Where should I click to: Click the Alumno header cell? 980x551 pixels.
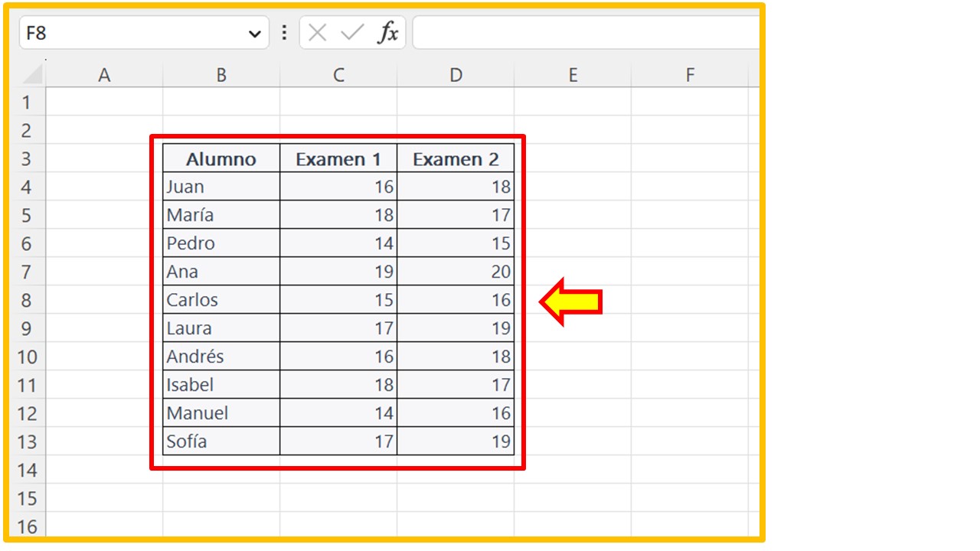pos(221,158)
